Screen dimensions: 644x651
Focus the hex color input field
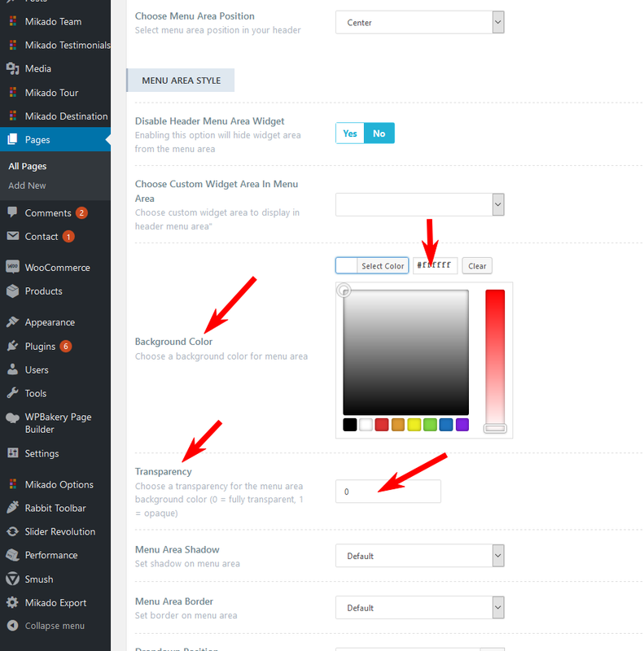point(435,265)
